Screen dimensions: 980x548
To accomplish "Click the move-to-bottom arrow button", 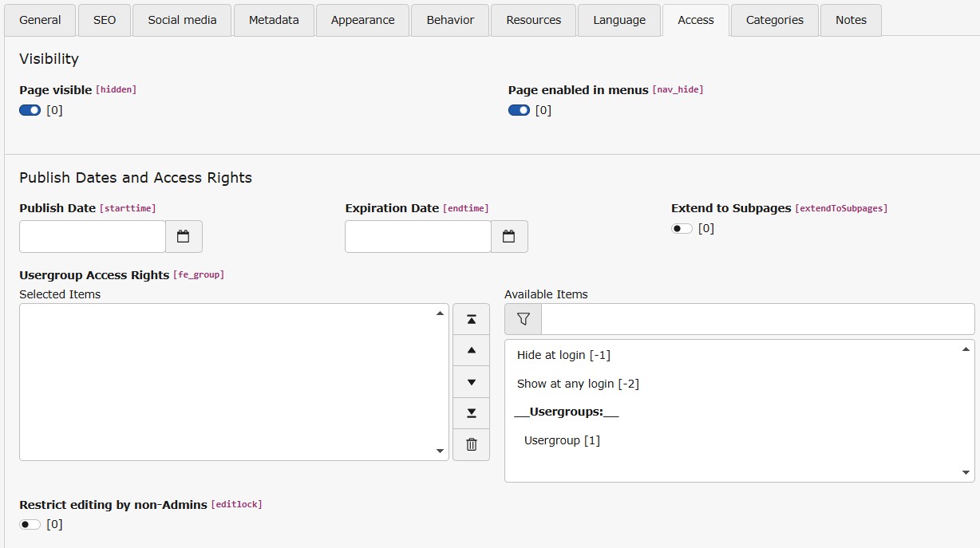I will point(471,413).
